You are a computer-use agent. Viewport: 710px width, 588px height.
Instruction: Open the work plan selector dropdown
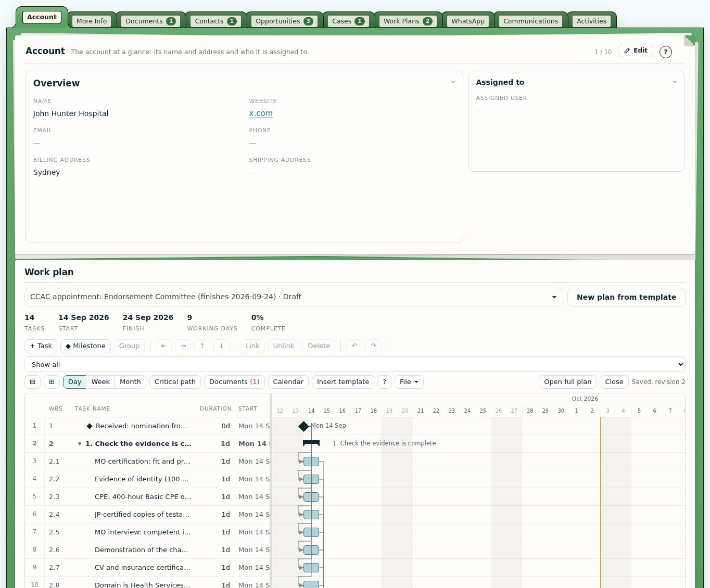(294, 297)
